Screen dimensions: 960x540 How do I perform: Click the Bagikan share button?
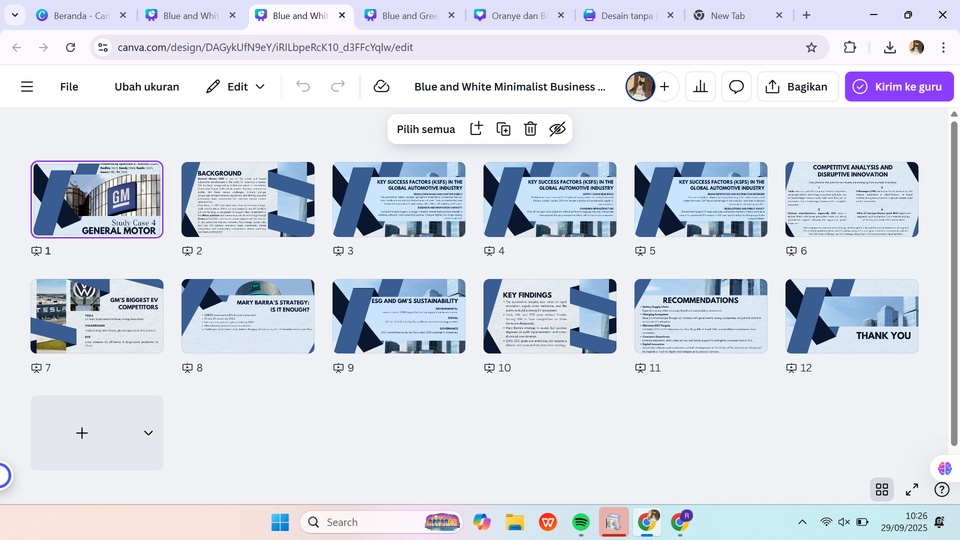[x=797, y=87]
